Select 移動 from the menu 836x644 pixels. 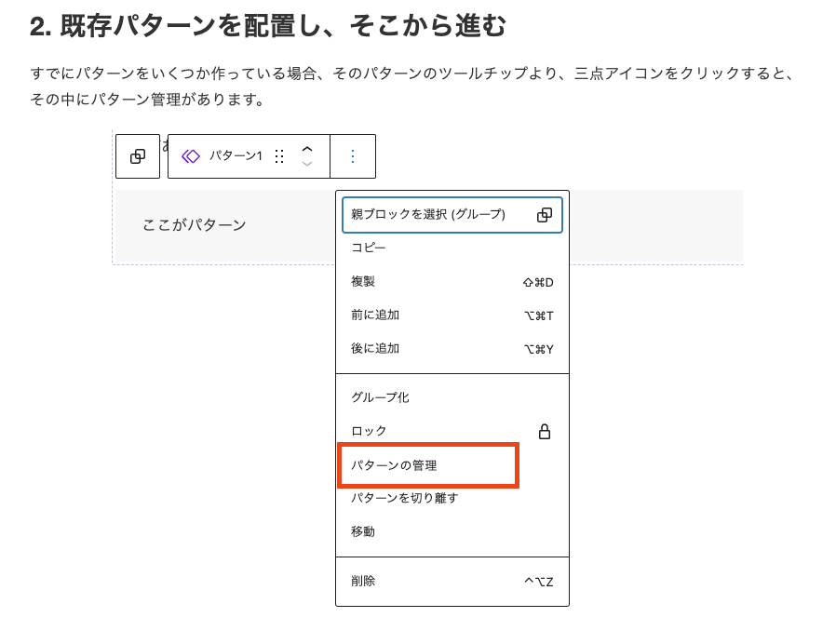point(452,531)
